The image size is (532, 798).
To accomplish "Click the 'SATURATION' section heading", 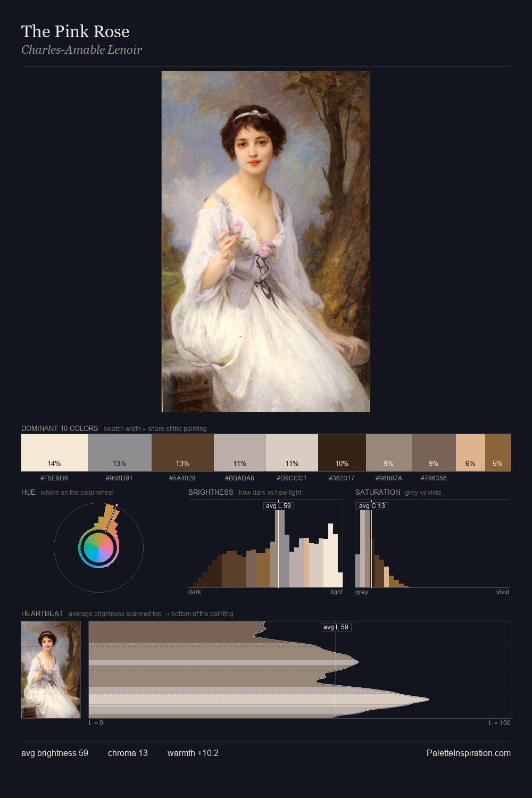I will tap(378, 492).
